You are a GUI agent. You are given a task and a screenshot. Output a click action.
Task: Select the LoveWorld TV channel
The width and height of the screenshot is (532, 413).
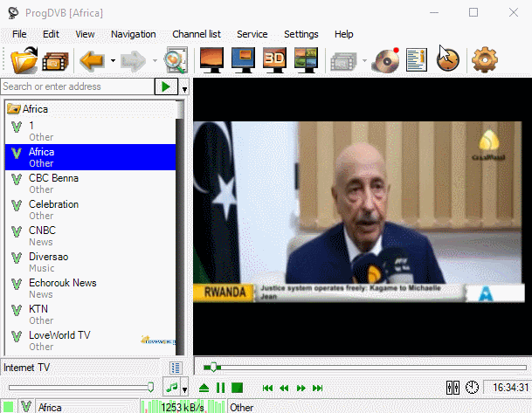(x=91, y=341)
